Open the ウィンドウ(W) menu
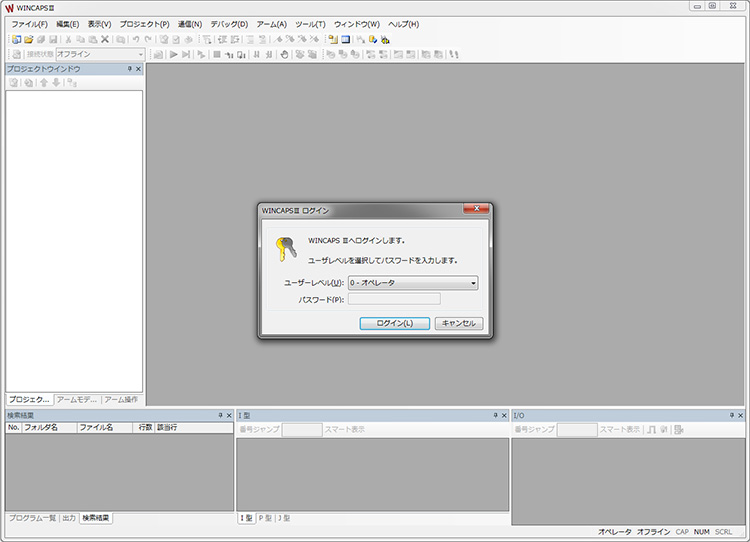750x542 pixels. pos(357,24)
